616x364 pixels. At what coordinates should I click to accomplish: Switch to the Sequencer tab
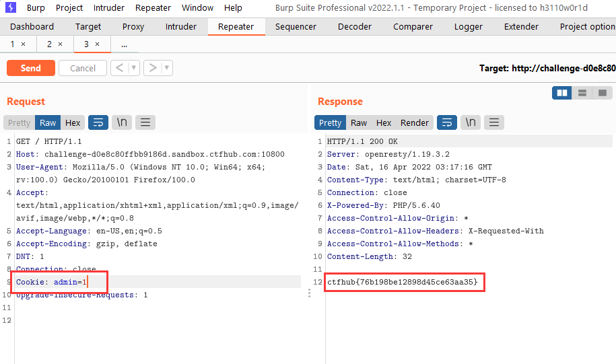(296, 27)
